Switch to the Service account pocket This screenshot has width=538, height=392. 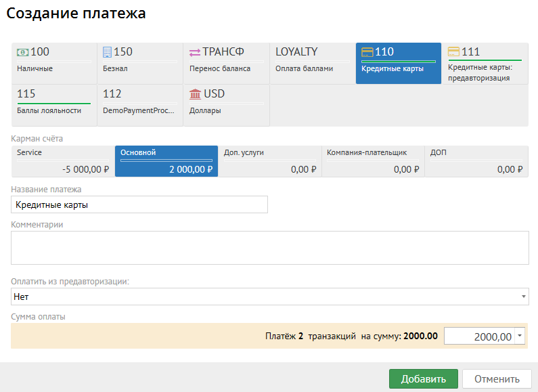pyautogui.click(x=63, y=162)
